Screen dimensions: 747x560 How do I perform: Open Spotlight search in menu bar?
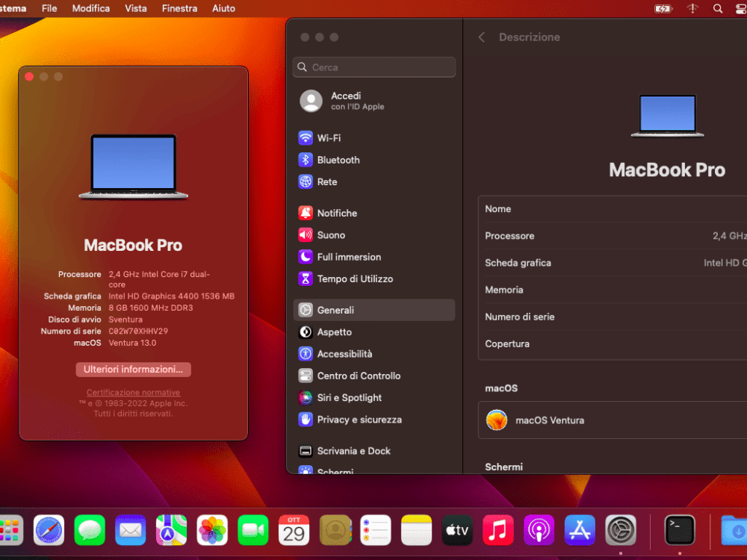pos(717,8)
